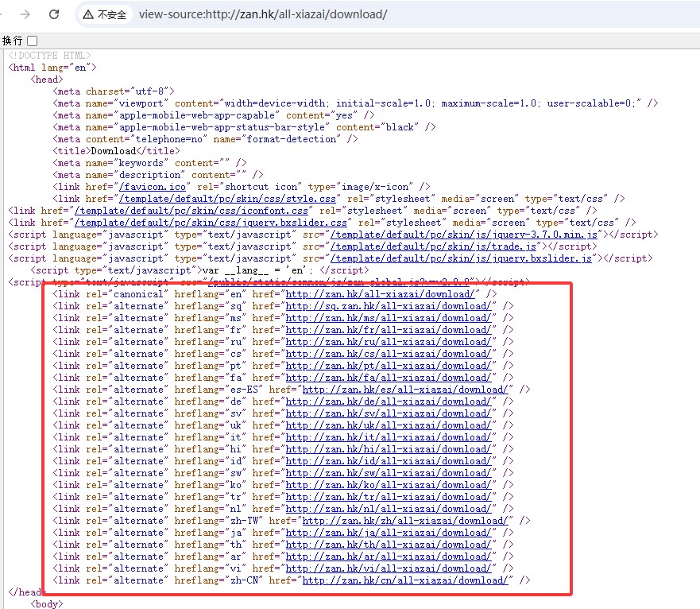Follow the /zh/ zh-TW alternate link
700x609 pixels.
[x=405, y=521]
